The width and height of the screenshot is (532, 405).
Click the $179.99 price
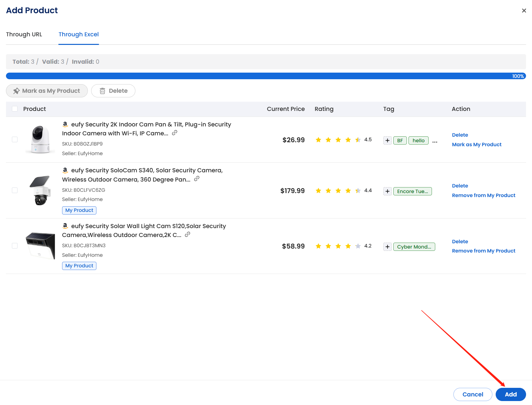tap(293, 191)
